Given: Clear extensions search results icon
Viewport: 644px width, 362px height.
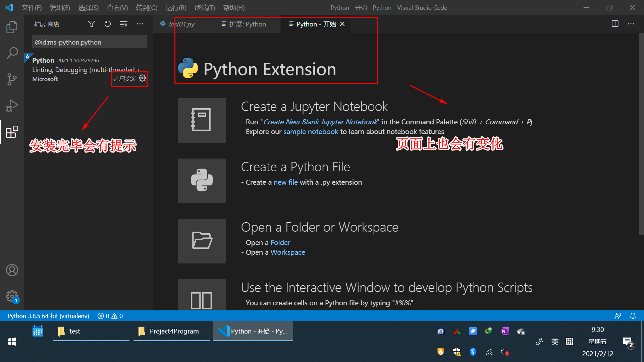Looking at the screenshot, I should tap(124, 24).
